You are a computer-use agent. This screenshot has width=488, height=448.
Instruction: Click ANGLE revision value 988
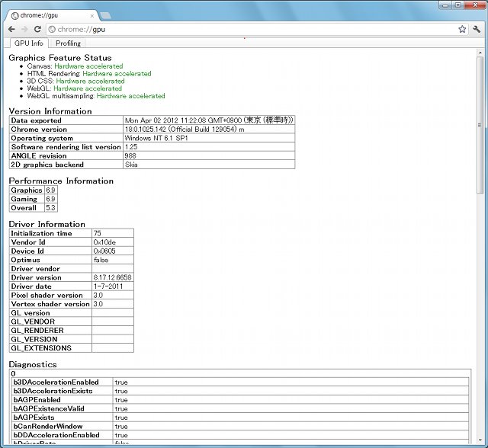[209, 155]
